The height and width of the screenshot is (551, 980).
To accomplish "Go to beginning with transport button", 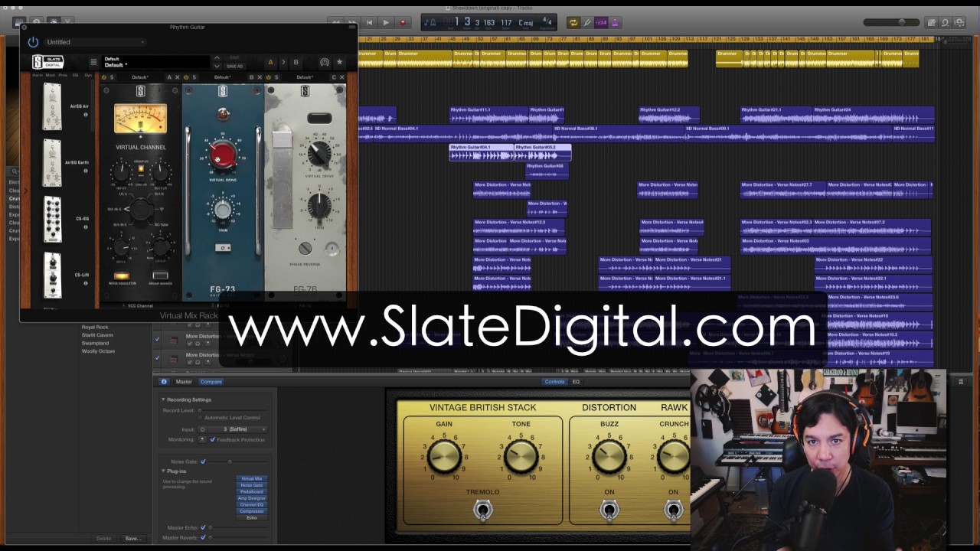I will pos(369,23).
